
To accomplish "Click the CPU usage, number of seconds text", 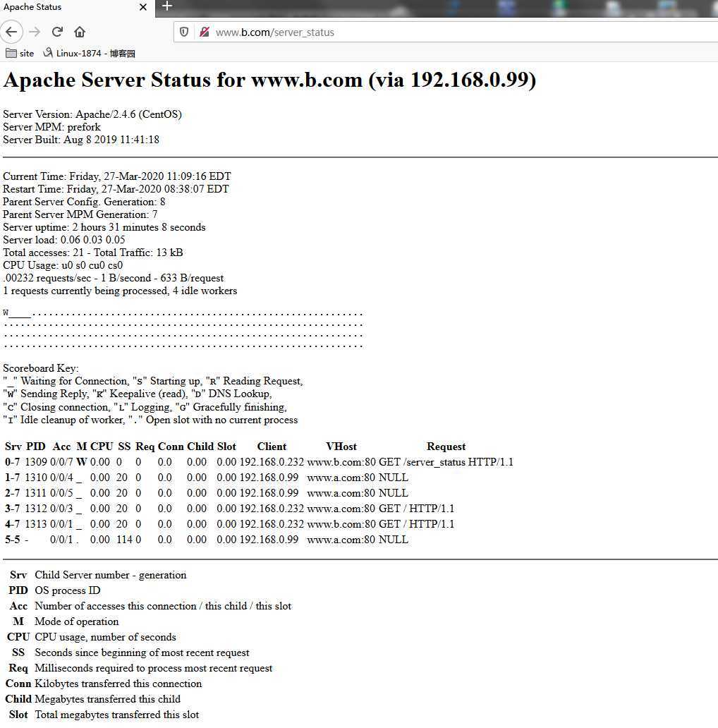I will point(105,637).
